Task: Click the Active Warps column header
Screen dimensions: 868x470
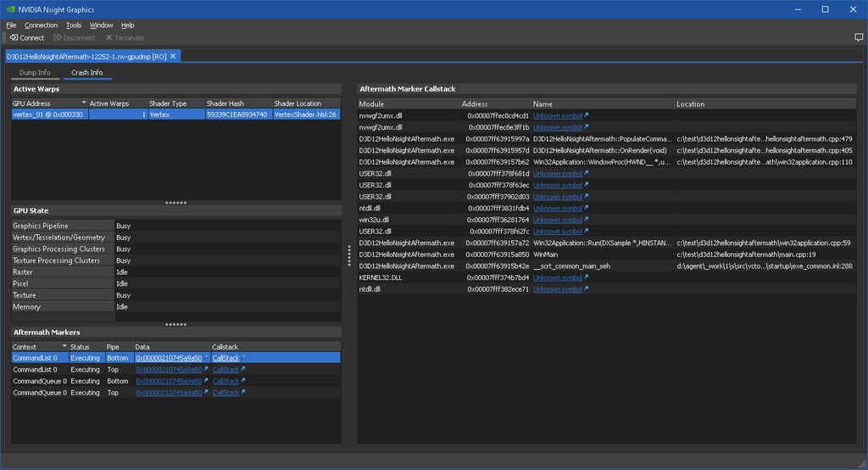Action: tap(117, 104)
